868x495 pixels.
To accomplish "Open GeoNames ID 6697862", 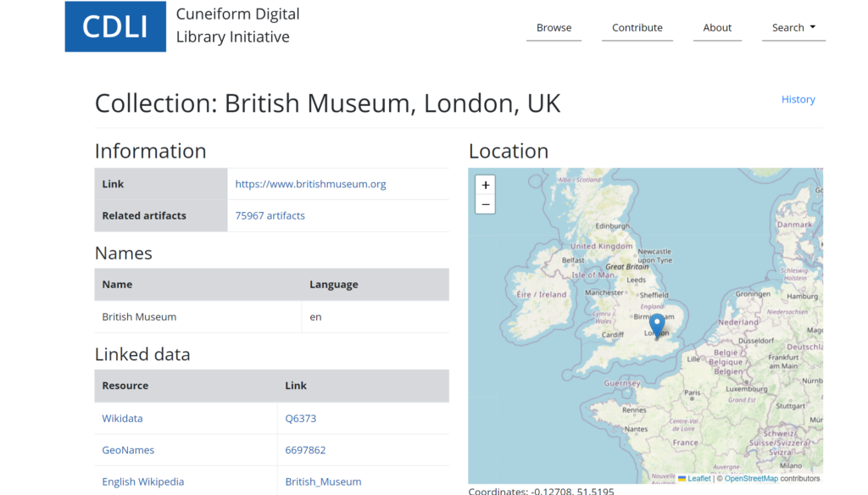I will pos(305,450).
